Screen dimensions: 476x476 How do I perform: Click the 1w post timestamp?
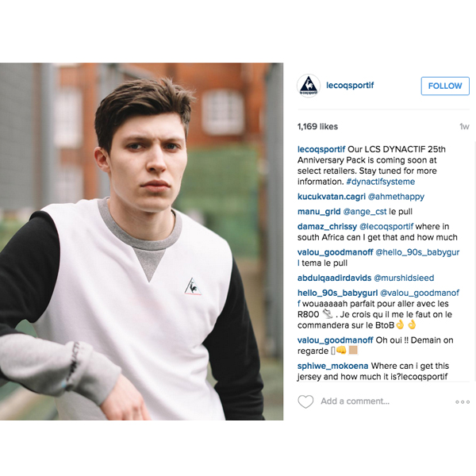tap(464, 127)
